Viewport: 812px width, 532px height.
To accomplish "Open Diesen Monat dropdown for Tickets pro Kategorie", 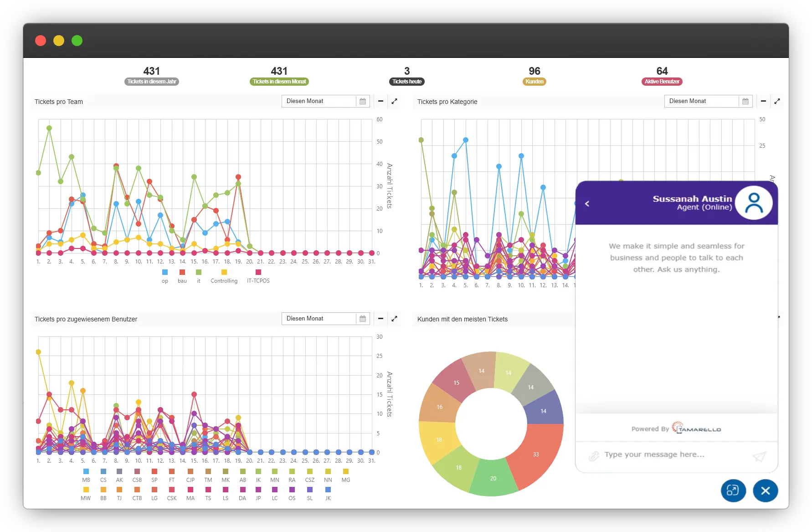I will click(x=701, y=101).
